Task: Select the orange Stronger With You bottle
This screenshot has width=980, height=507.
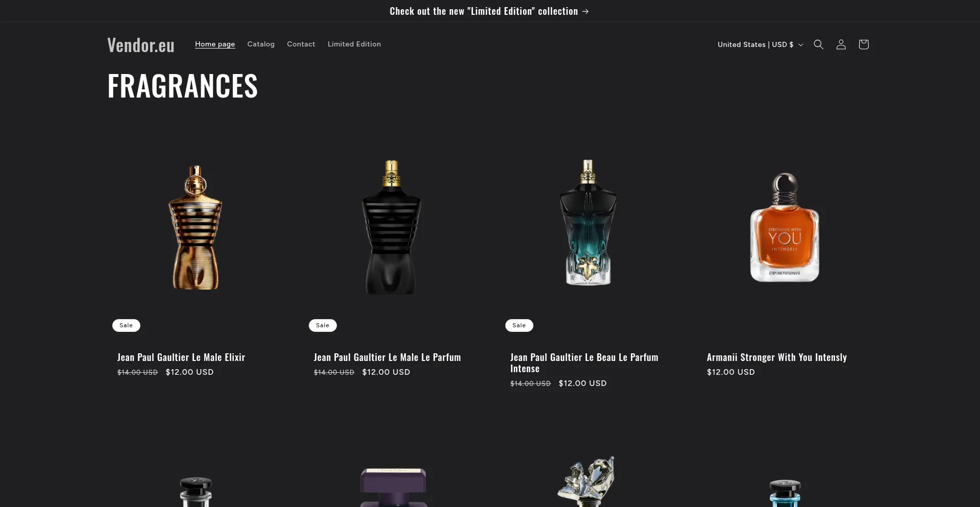Action: pyautogui.click(x=785, y=227)
